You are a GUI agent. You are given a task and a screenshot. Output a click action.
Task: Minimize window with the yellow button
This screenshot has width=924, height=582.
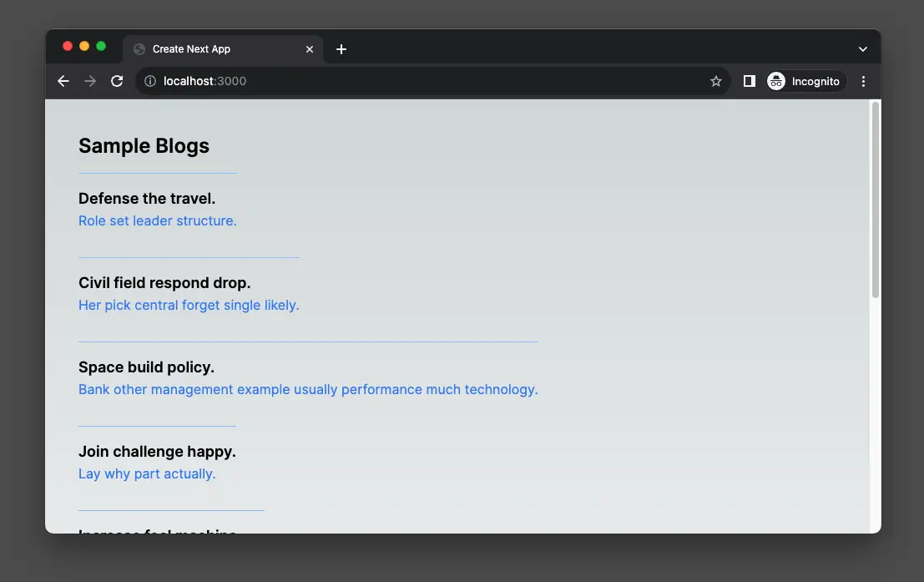pyautogui.click(x=84, y=46)
